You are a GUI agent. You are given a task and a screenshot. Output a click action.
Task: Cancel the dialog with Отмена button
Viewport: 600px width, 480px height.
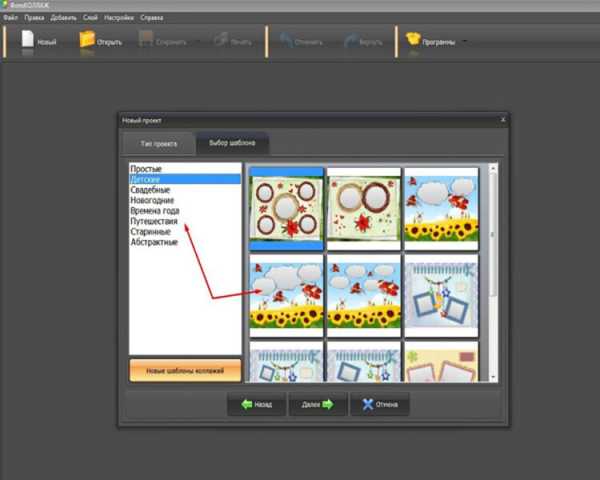point(380,404)
